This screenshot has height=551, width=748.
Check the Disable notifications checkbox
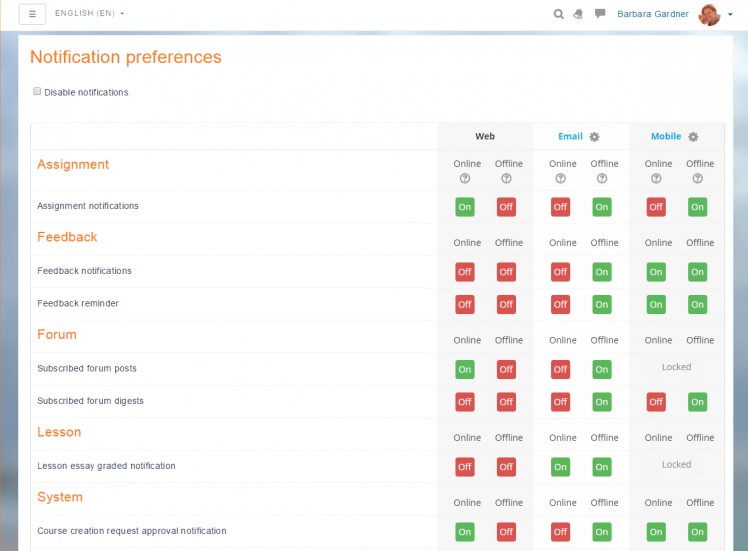point(37,91)
